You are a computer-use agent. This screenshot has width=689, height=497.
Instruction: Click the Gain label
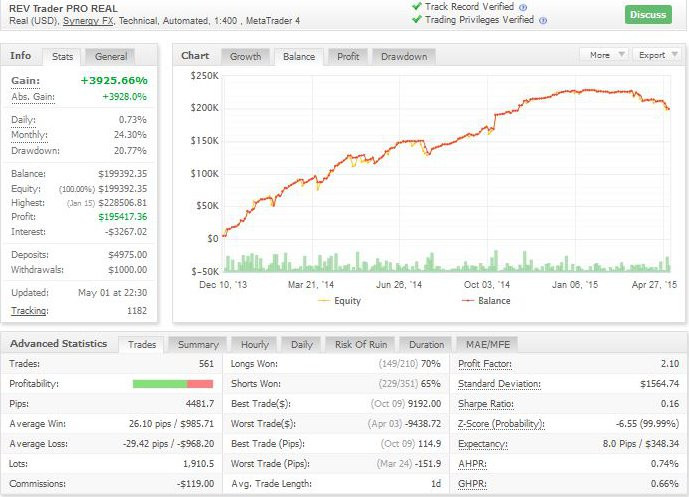(x=25, y=80)
